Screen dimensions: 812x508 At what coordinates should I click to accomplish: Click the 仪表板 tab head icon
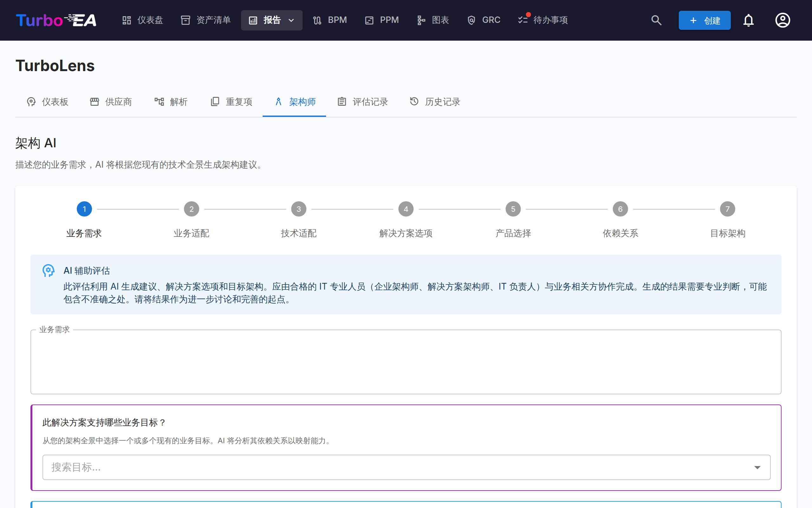[31, 102]
